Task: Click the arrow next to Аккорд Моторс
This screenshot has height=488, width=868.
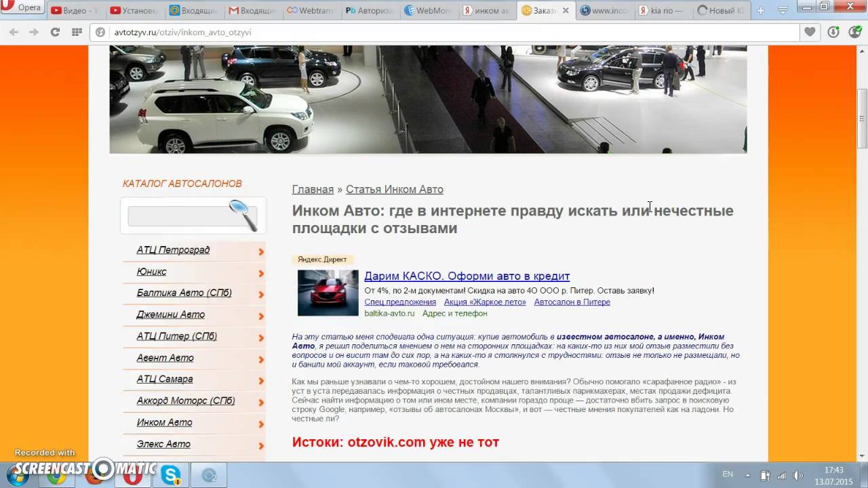Action: (x=261, y=403)
